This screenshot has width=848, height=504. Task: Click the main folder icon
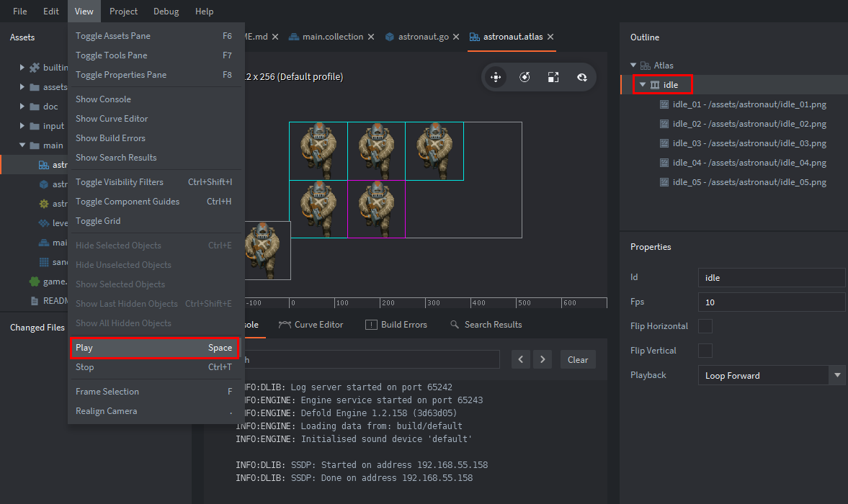tap(35, 145)
